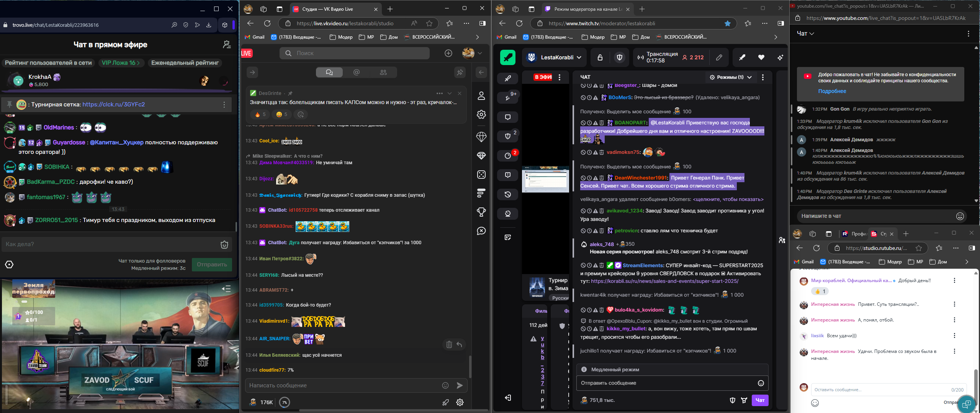Expand the Режимы (1) dropdown in Twitch chat
Image resolution: width=980 pixels, height=413 pixels.
pos(731,77)
